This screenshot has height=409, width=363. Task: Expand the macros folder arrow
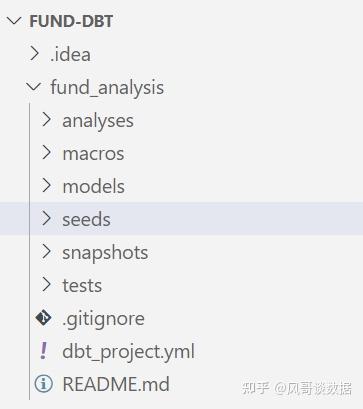[47, 153]
